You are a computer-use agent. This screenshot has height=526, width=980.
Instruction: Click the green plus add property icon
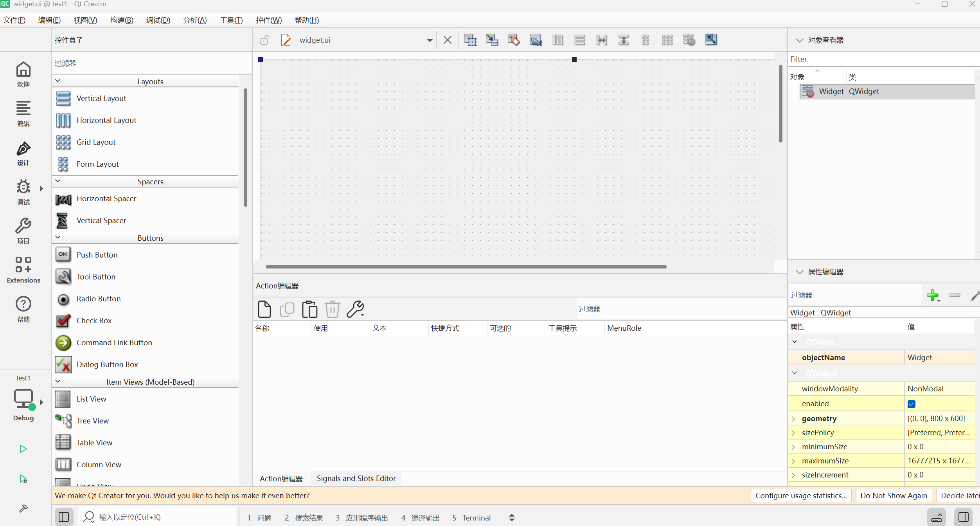(933, 295)
